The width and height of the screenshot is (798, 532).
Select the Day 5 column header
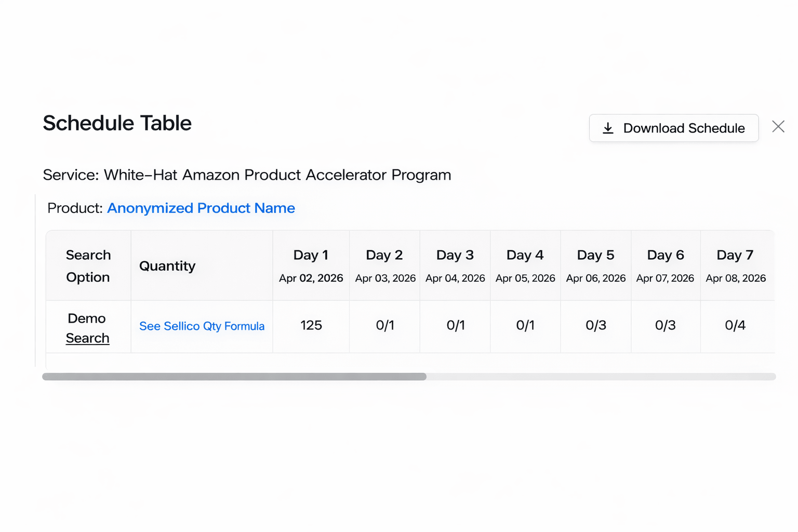(595, 255)
